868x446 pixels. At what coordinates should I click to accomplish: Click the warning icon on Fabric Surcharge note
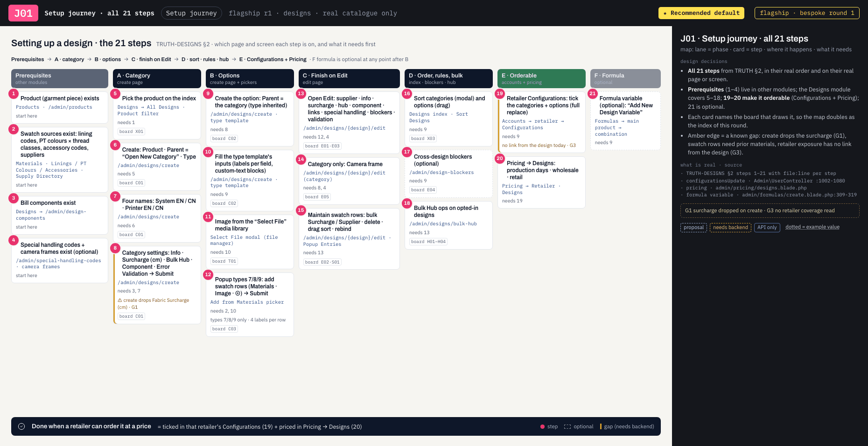(x=120, y=300)
